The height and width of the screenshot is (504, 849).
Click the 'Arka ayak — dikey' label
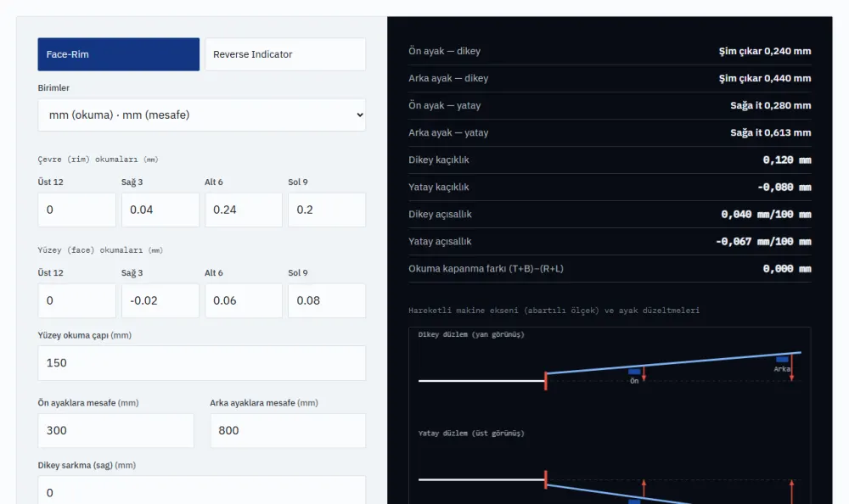click(x=448, y=78)
